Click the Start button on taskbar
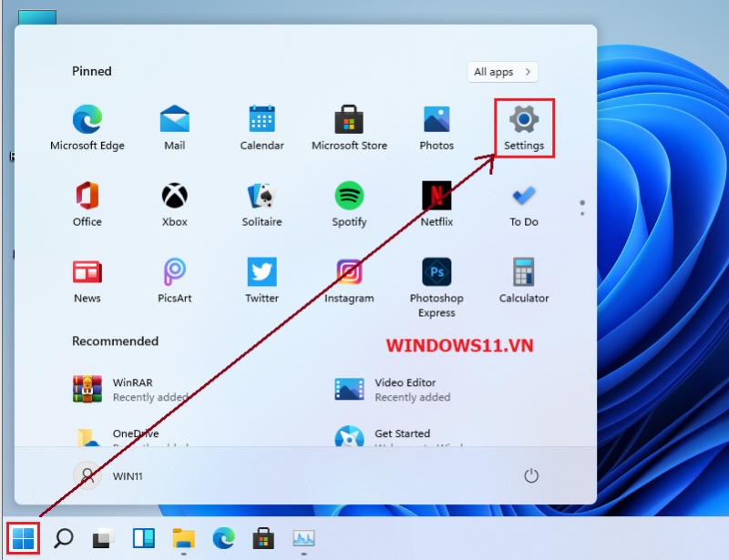Viewport: 729px width, 560px height. (24, 538)
